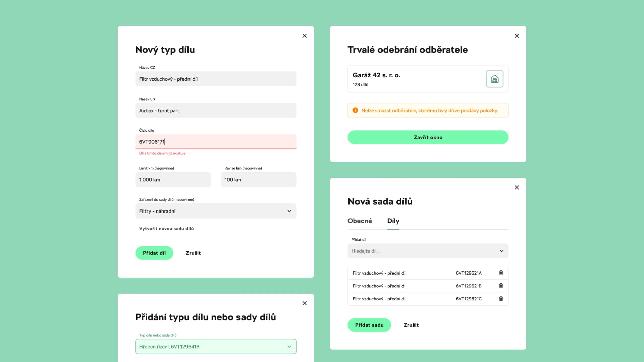Close the Nová sada dílů dialog

(x=517, y=187)
